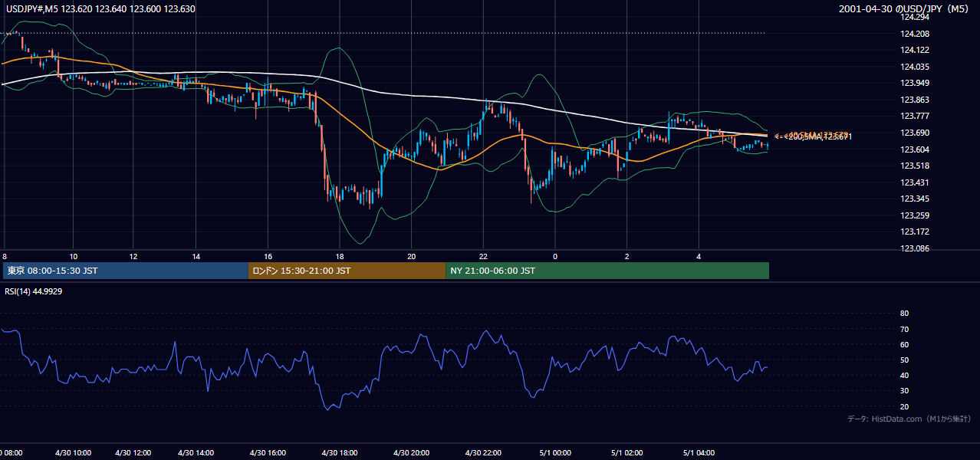Select the 東京 08:00-15:30 JST session bar
The height and width of the screenshot is (460, 980).
click(x=125, y=271)
